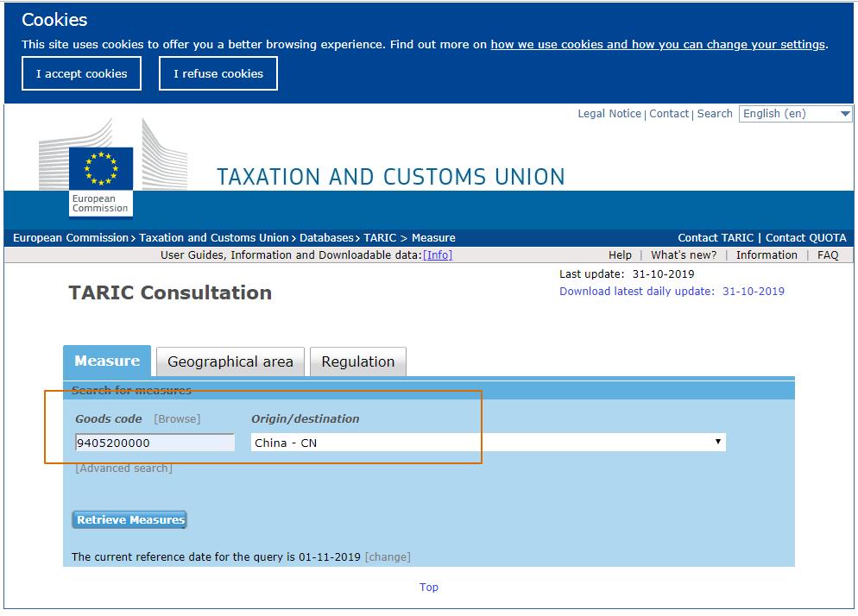858x616 pixels.
Task: Switch to the Regulation tab
Action: 357,361
